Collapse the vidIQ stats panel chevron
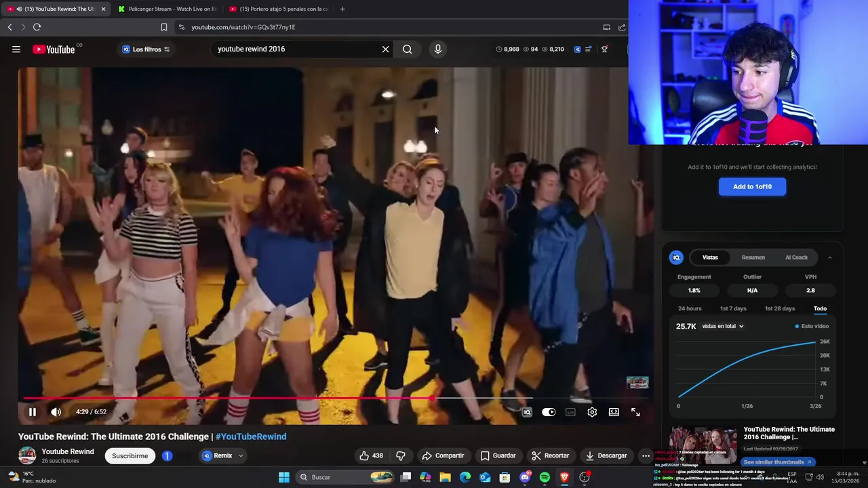The height and width of the screenshot is (488, 868). [829, 257]
